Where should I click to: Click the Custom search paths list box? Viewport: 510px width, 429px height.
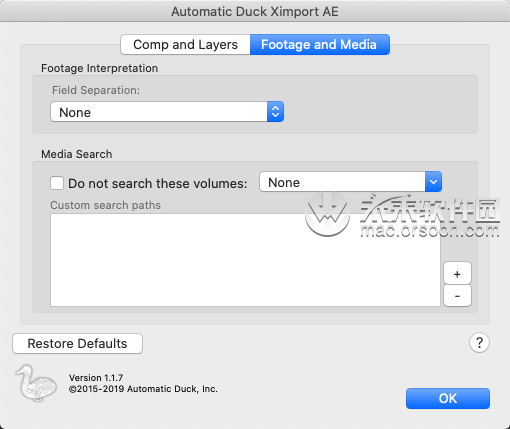tap(245, 260)
